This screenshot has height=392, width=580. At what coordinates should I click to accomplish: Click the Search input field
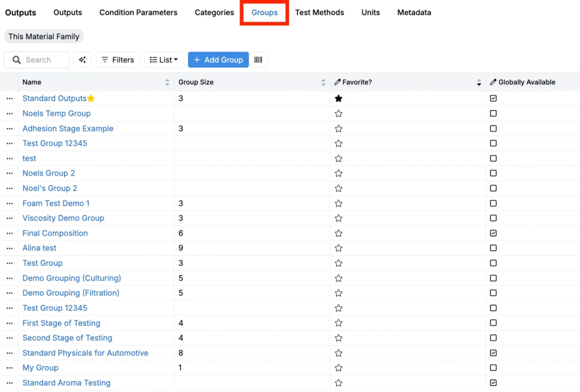(42, 59)
